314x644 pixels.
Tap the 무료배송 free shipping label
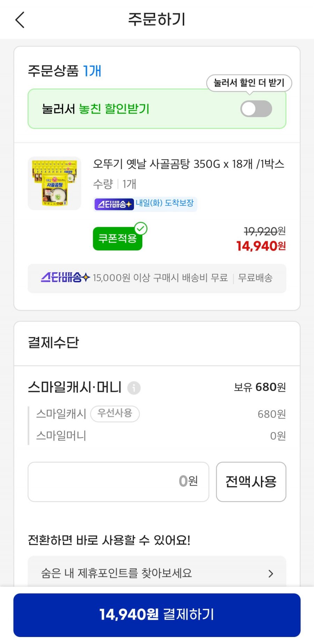[x=255, y=278]
